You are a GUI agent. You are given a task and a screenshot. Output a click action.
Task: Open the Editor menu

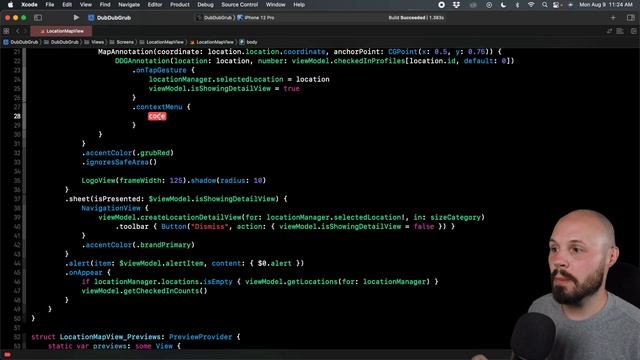(x=155, y=4)
